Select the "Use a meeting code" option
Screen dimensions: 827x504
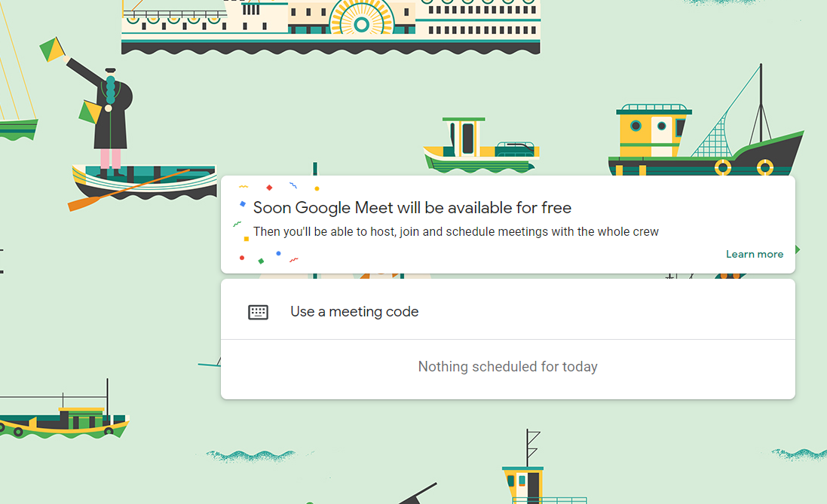point(354,312)
